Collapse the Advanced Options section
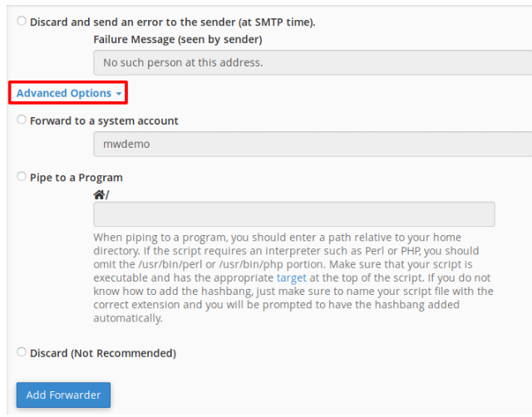 [64, 93]
